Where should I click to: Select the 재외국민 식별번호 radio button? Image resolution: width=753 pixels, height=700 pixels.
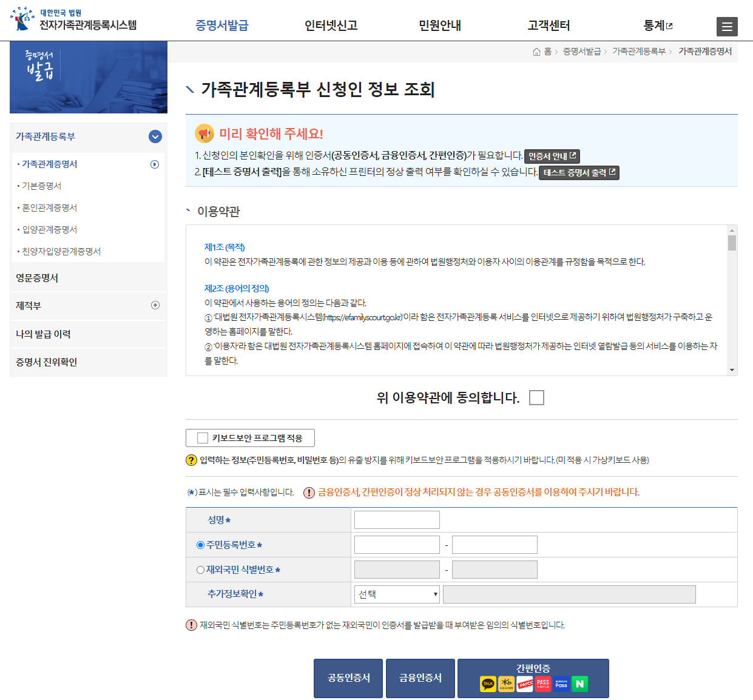pyautogui.click(x=198, y=569)
